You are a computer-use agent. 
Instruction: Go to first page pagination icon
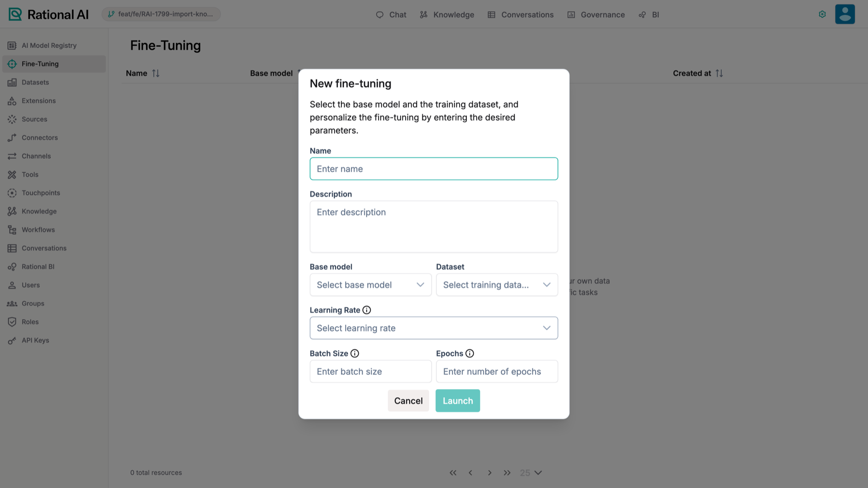(x=453, y=473)
